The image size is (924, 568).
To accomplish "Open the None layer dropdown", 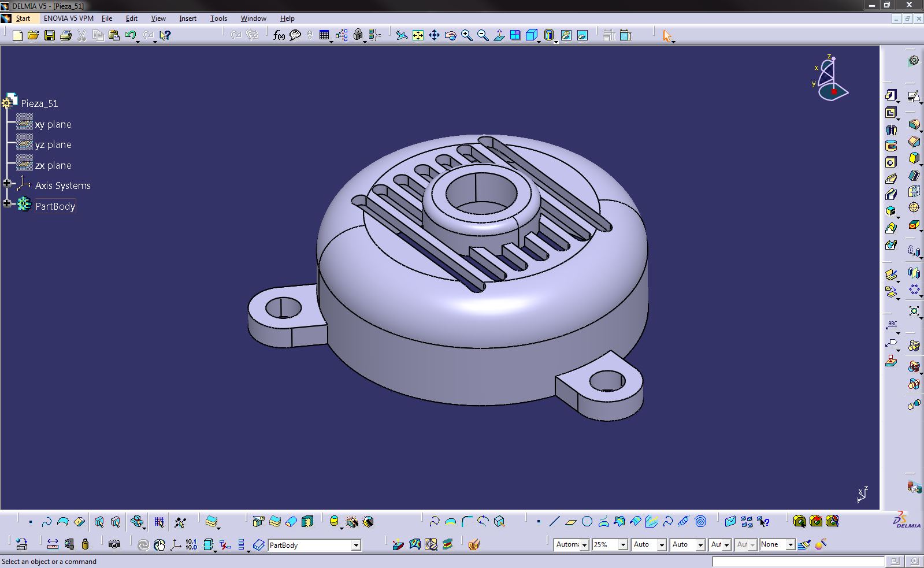I will [x=791, y=545].
